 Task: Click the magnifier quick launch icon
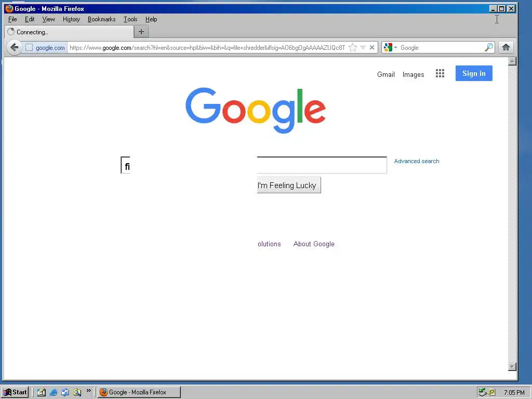pos(77,392)
